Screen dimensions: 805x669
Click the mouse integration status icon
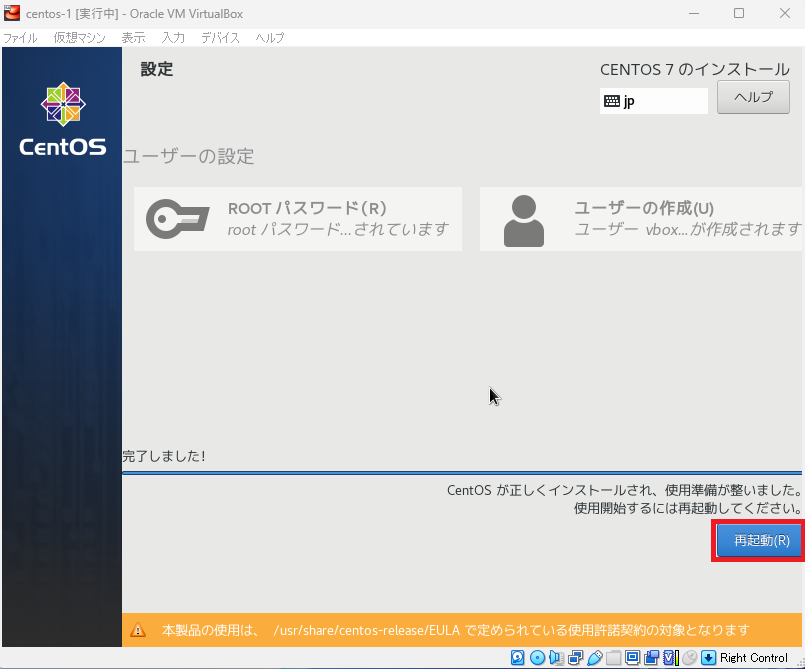pos(689,658)
